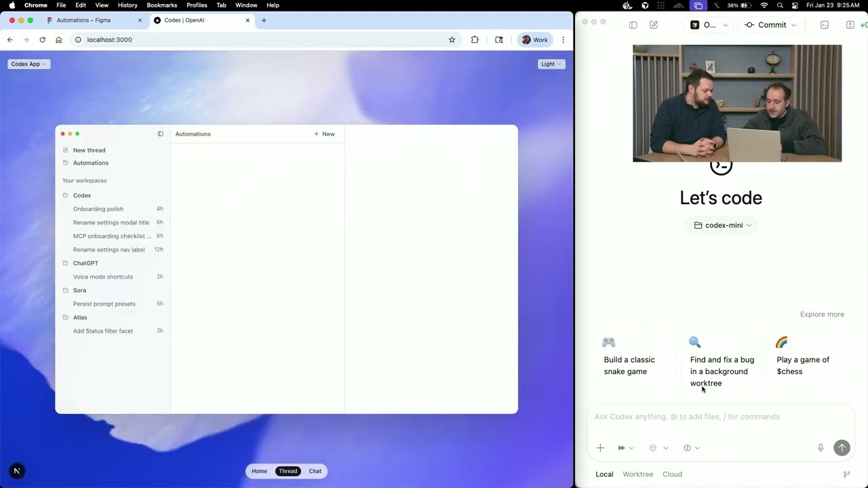Open Chrome side panel icon
Image resolution: width=868 pixels, height=488 pixels.
[x=499, y=40]
